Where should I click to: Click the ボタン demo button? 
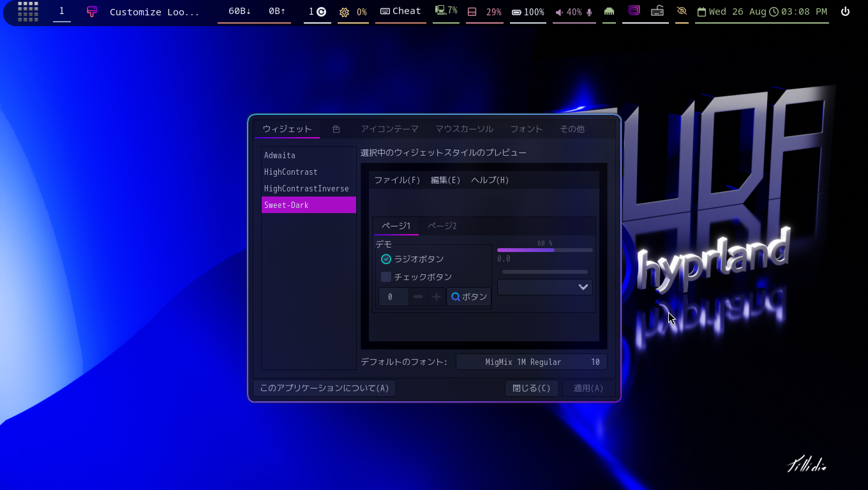[468, 297]
